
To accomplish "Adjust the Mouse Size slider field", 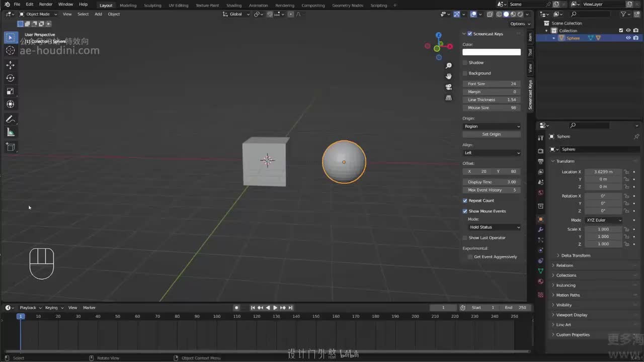I will click(492, 108).
